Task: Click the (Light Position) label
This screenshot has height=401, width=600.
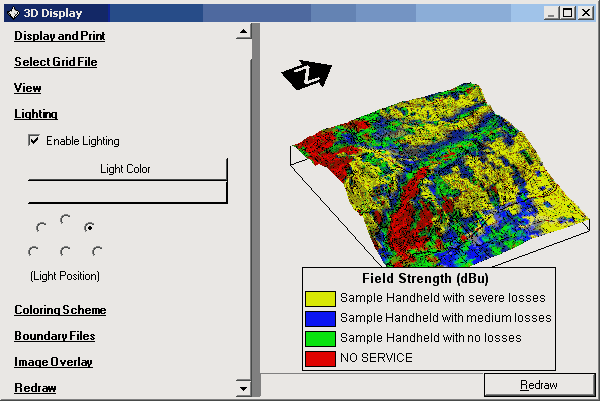Action: pyautogui.click(x=65, y=276)
